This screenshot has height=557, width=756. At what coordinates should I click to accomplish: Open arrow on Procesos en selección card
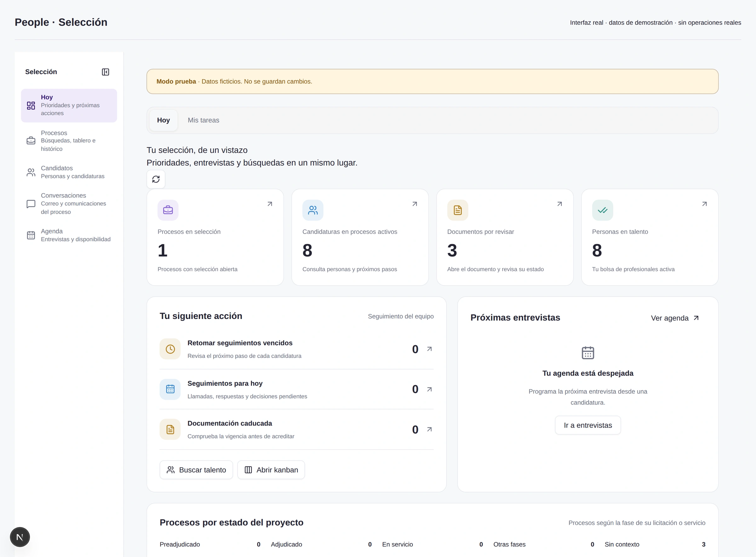[x=270, y=204]
